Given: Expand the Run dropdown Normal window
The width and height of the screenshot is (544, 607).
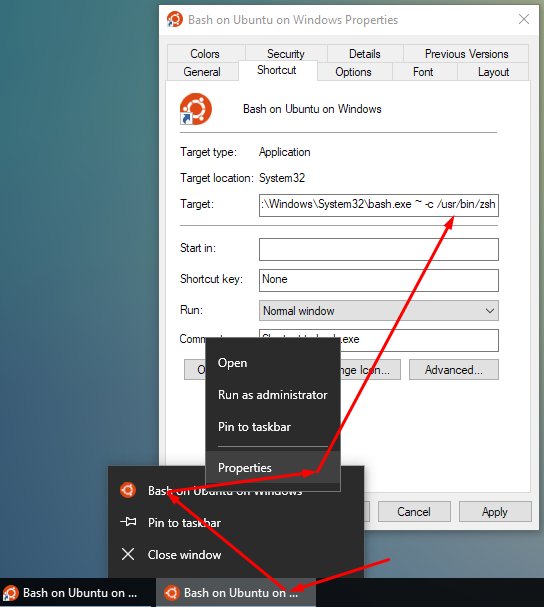Looking at the screenshot, I should [379, 310].
